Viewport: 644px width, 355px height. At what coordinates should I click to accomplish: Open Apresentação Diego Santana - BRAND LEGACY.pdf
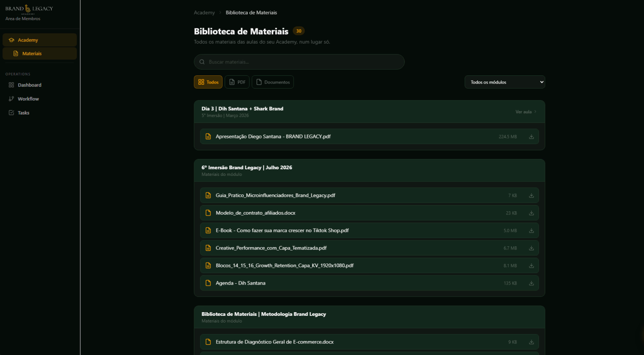coord(369,137)
